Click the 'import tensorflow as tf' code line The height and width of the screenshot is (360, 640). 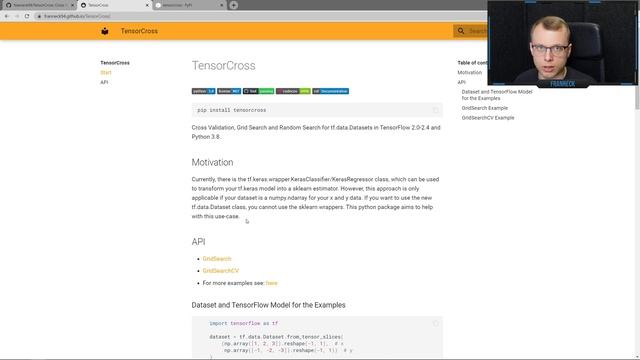point(244,323)
